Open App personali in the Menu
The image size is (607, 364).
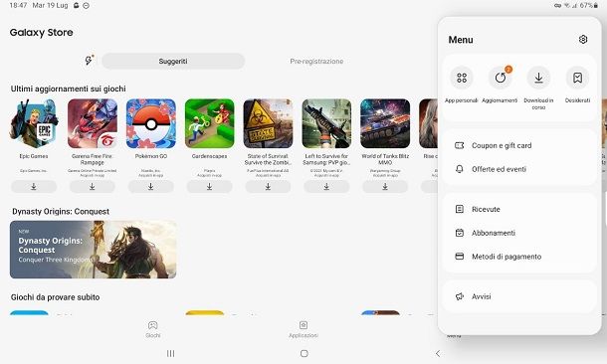pos(462,85)
